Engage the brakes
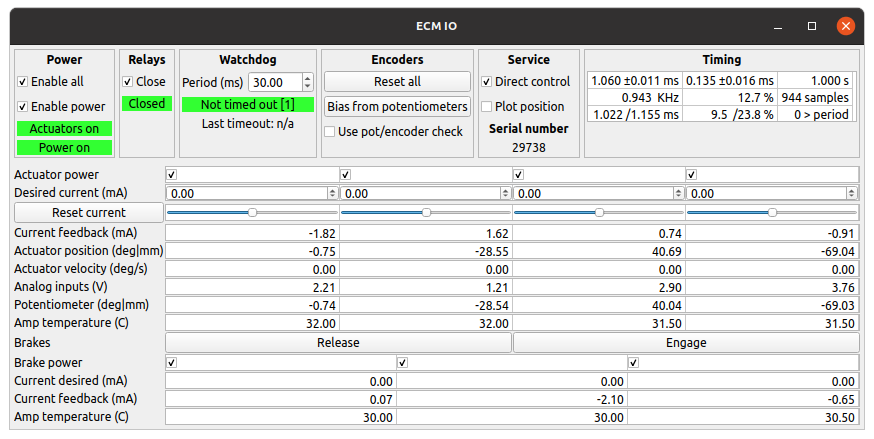Image resolution: width=874 pixels, height=439 pixels. (686, 343)
